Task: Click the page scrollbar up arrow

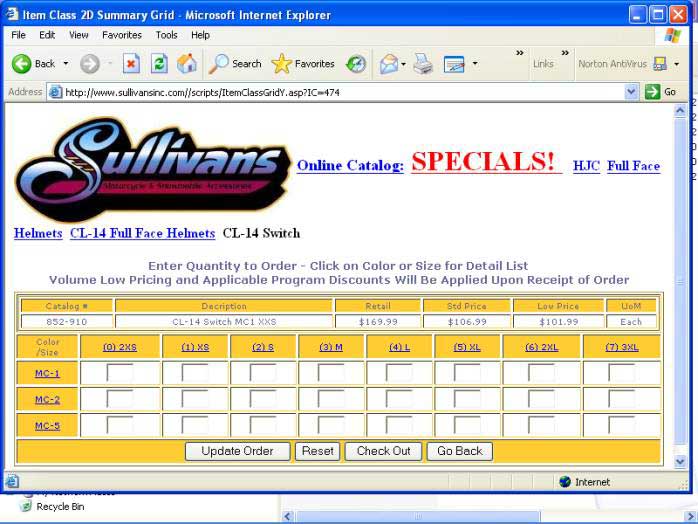Action: (680, 110)
